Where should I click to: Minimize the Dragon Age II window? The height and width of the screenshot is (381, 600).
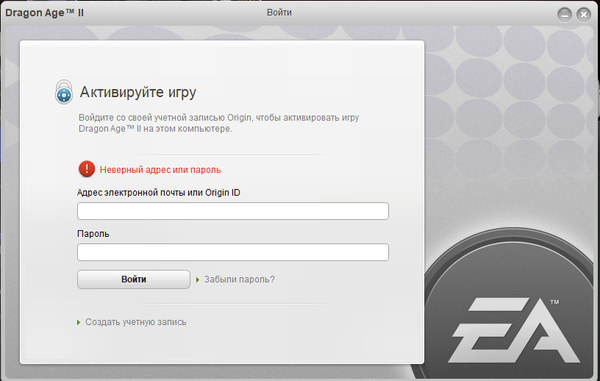[x=564, y=15]
